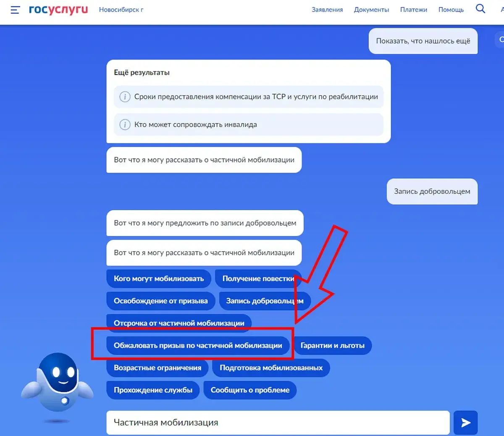Screen dimensions: 504x436
Task: Click the send message arrow
Action: click(465, 423)
